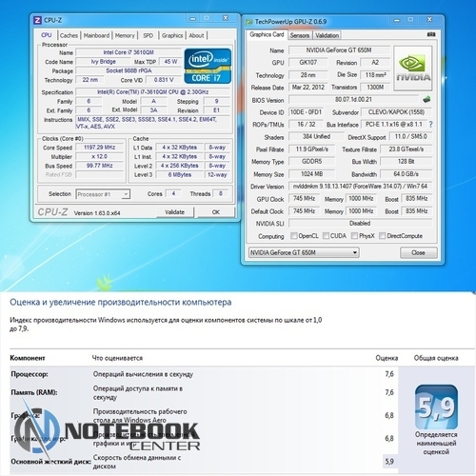Click the BIOS Version field 80.07.1d.00.21
Image resolution: width=476 pixels, height=476 pixels.
point(353,100)
